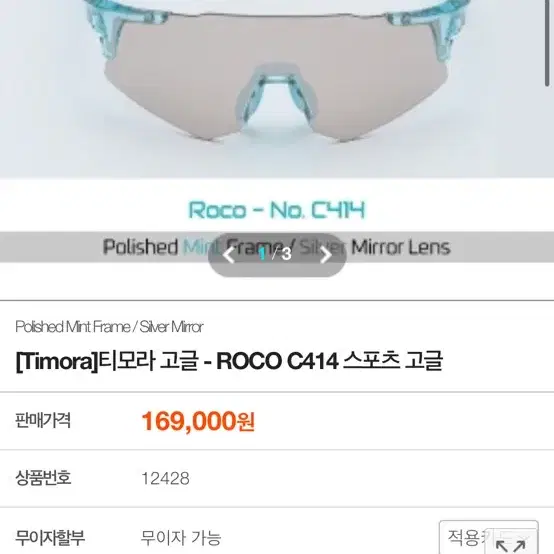Go to the next product image
Viewport: 554px width, 554px height.
tap(326, 255)
